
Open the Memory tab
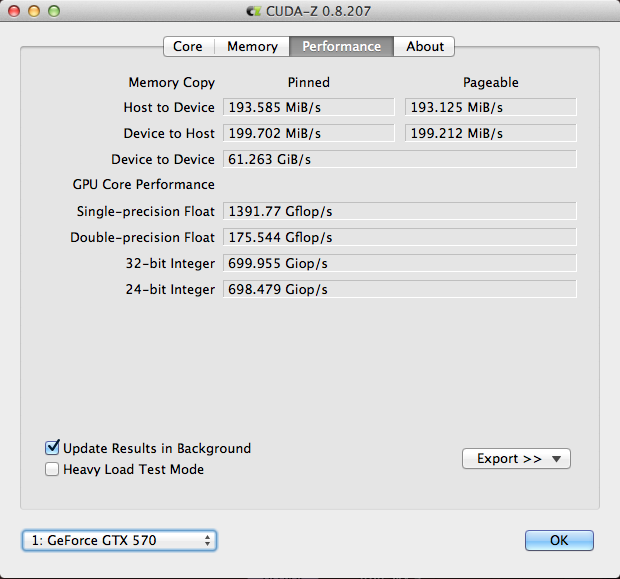(252, 46)
